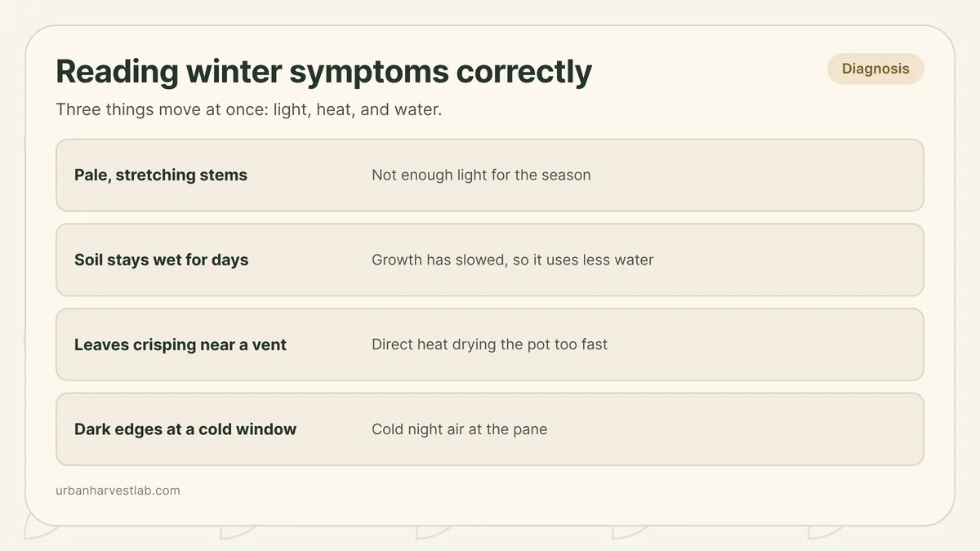Open the urbanharvestlab.com link
Image resolution: width=980 pixels, height=551 pixels.
(118, 491)
